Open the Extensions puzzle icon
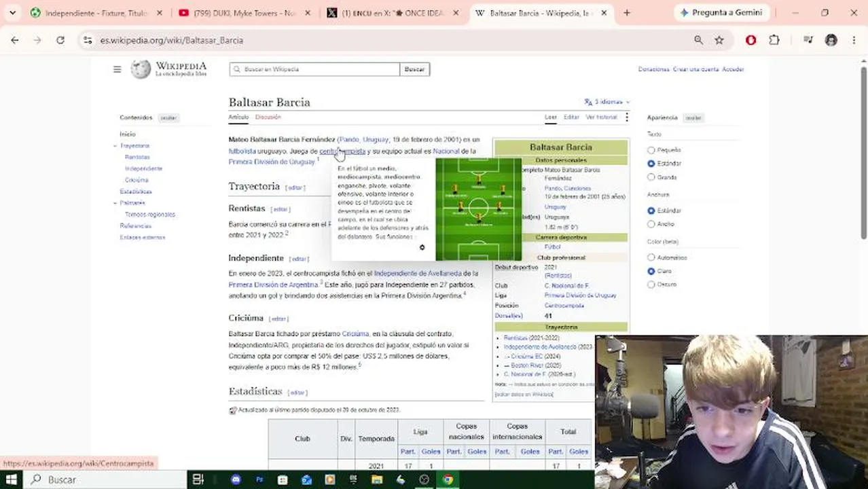Screen dimensions: 868x489 point(774,40)
